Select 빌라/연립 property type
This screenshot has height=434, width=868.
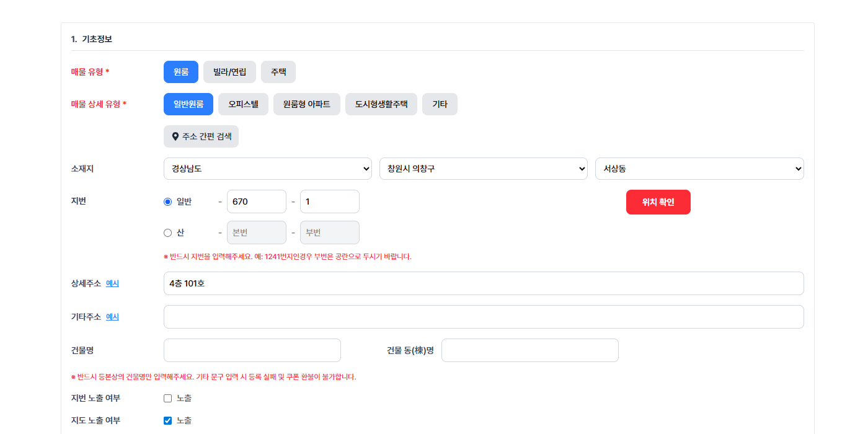tap(229, 72)
